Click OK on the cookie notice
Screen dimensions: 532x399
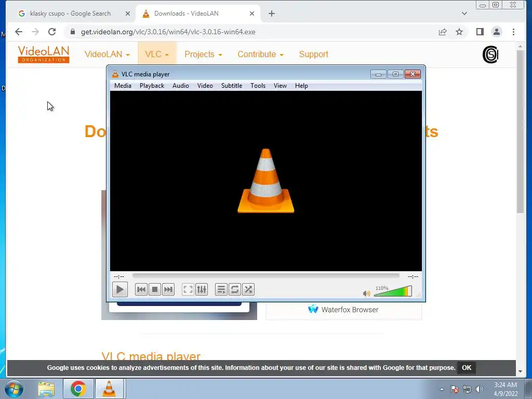coord(467,368)
